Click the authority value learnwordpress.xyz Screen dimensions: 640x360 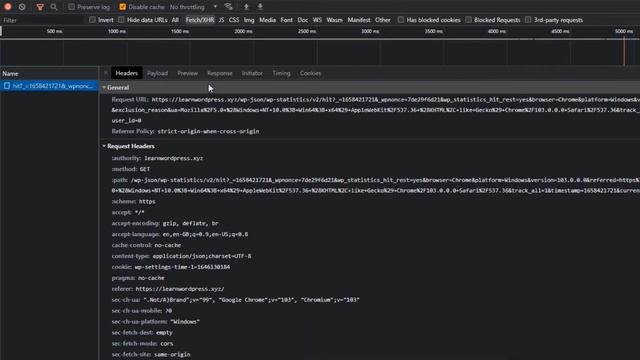173,158
